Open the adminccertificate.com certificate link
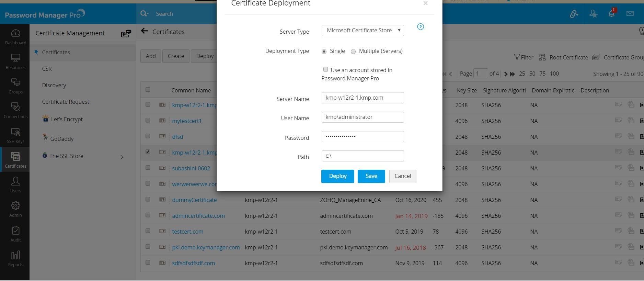 pos(198,216)
